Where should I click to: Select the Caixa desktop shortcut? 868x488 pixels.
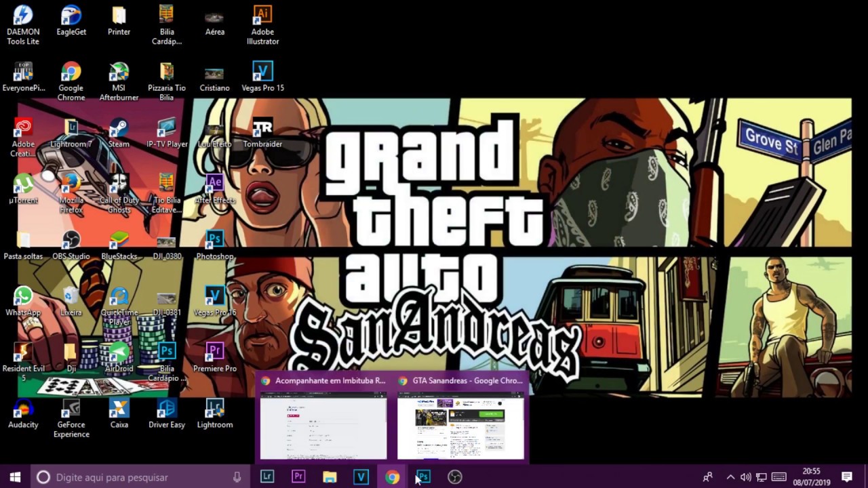[119, 413]
